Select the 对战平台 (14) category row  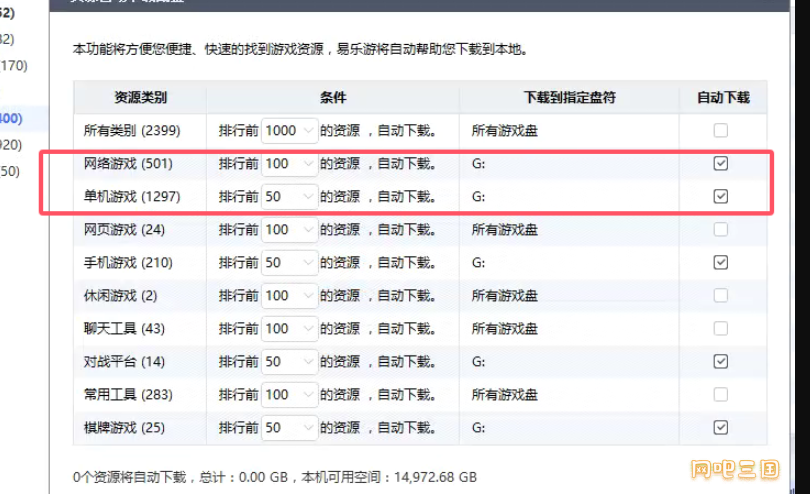pyautogui.click(x=125, y=361)
